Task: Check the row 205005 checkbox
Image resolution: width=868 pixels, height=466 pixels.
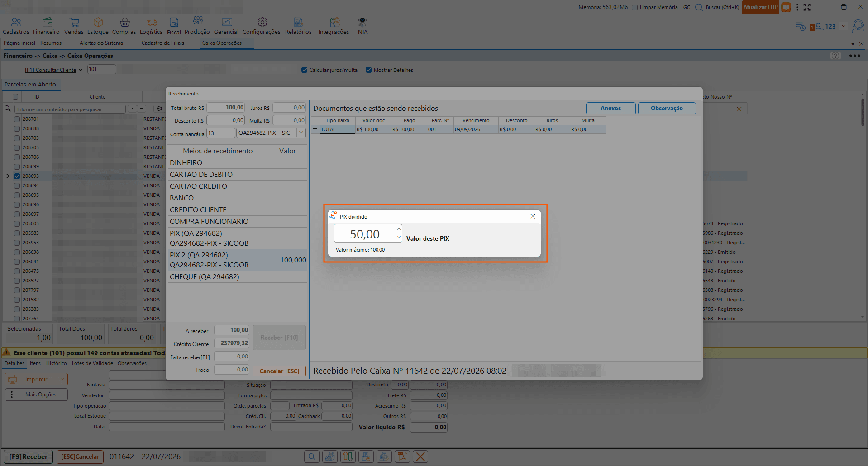Action: pos(17,223)
